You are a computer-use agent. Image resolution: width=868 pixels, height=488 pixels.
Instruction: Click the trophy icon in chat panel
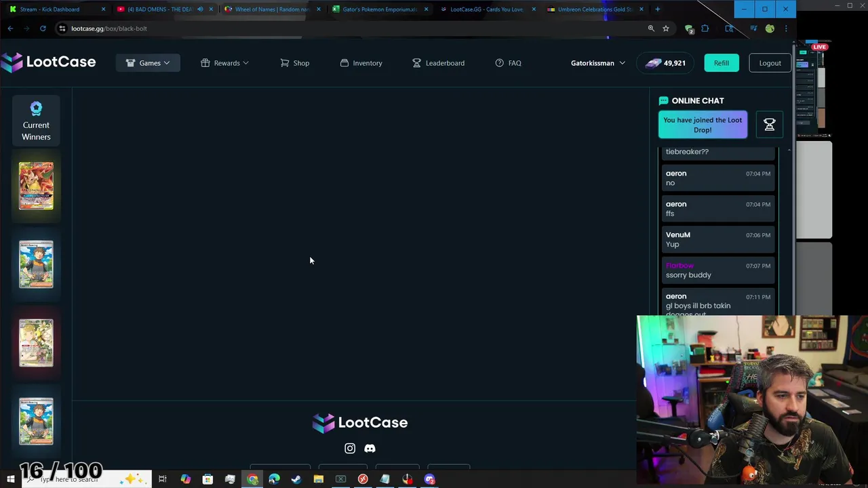(770, 125)
